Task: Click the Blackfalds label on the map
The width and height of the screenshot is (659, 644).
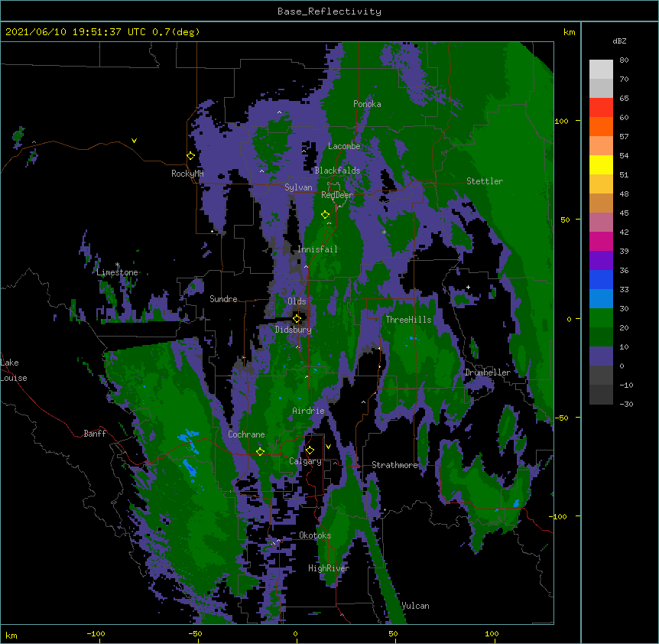Action: 337,171
